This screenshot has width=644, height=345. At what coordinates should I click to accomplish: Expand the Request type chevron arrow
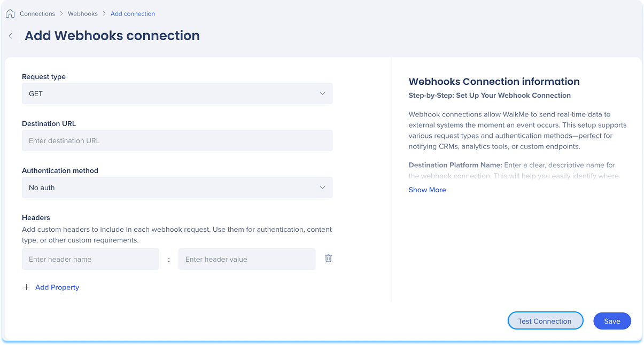(322, 93)
